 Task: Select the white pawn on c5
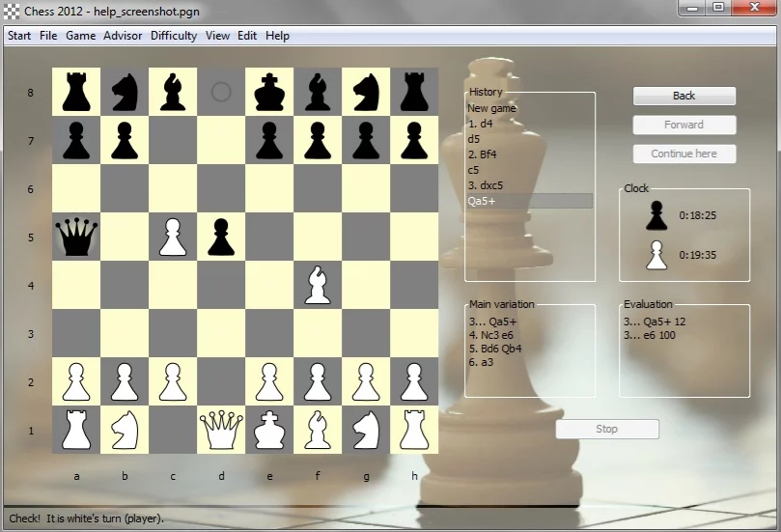[x=173, y=238]
